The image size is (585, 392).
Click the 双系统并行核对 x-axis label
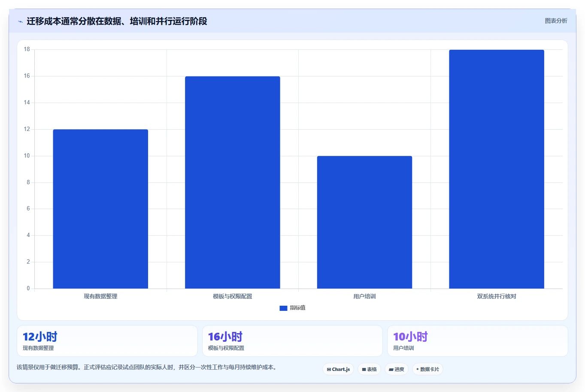497,296
